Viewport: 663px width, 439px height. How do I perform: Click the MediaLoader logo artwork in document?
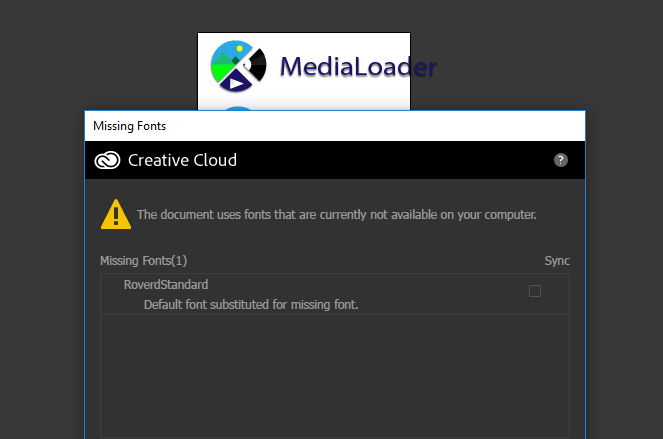click(x=238, y=66)
